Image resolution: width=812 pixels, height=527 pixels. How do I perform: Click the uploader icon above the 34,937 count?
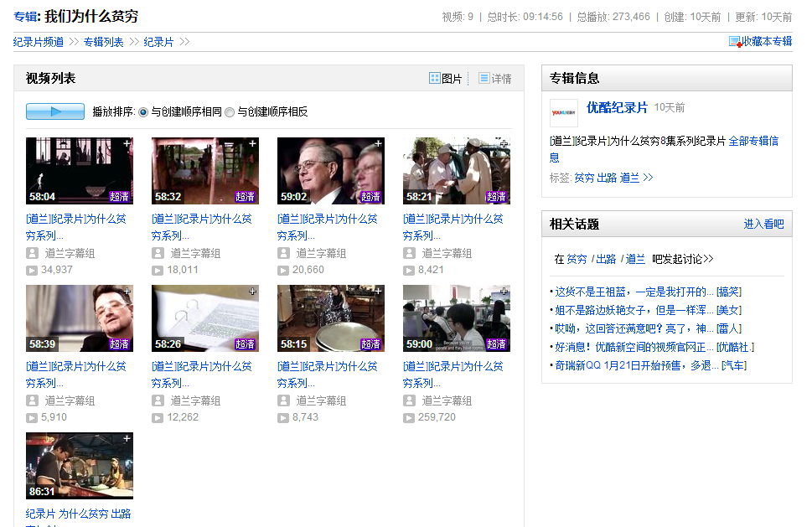[32, 253]
